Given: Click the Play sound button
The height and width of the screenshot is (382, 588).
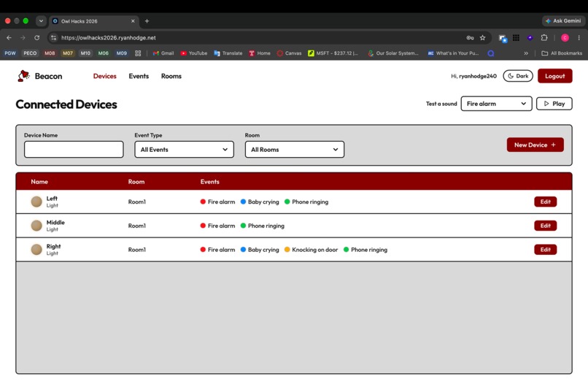Looking at the screenshot, I should (x=554, y=104).
